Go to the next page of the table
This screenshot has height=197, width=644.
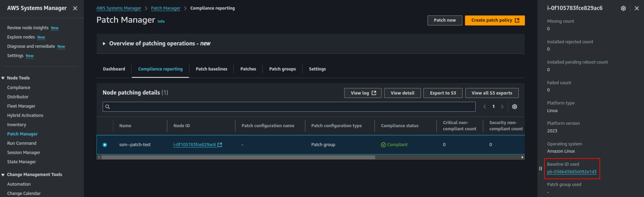pos(502,107)
